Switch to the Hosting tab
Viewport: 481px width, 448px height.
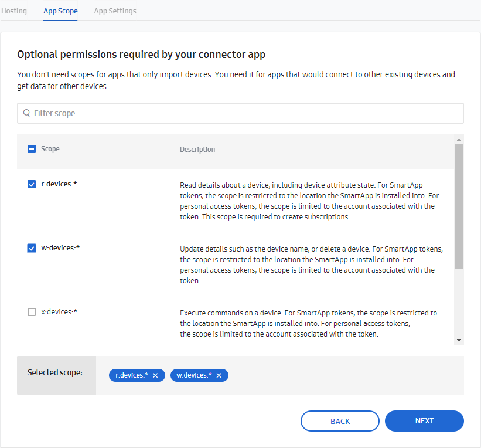(x=14, y=11)
